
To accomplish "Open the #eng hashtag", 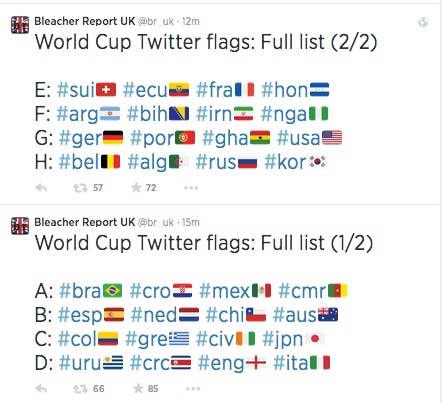I will click(221, 363).
